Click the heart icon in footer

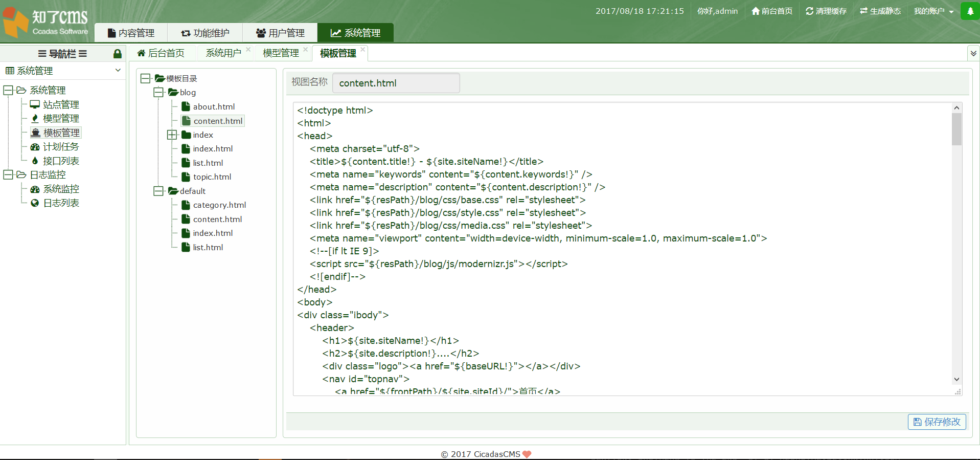(x=527, y=454)
